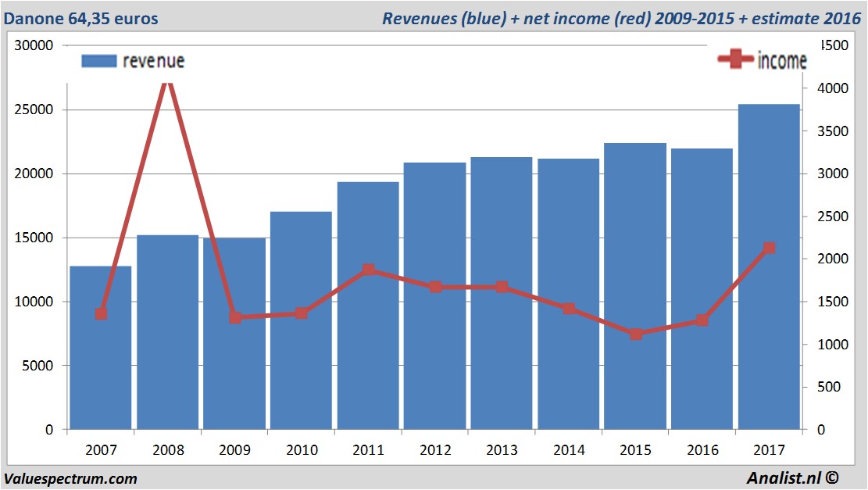Click the 2011 x-axis year label
868x490 pixels.
pyautogui.click(x=368, y=449)
